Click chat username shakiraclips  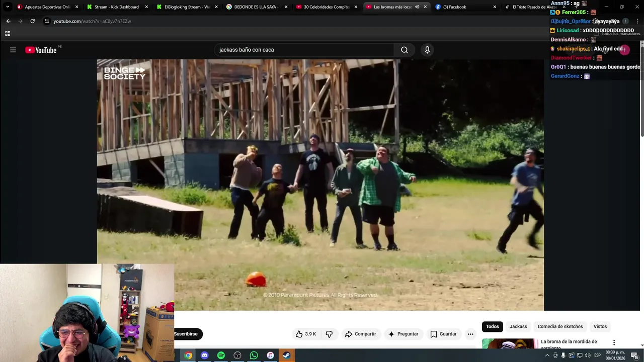[x=573, y=49]
